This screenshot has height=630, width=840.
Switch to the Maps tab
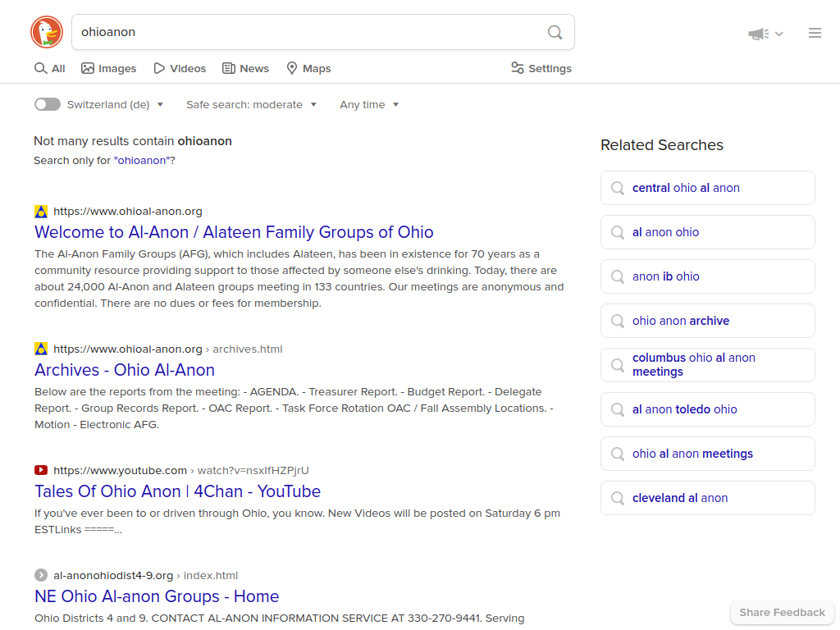308,69
